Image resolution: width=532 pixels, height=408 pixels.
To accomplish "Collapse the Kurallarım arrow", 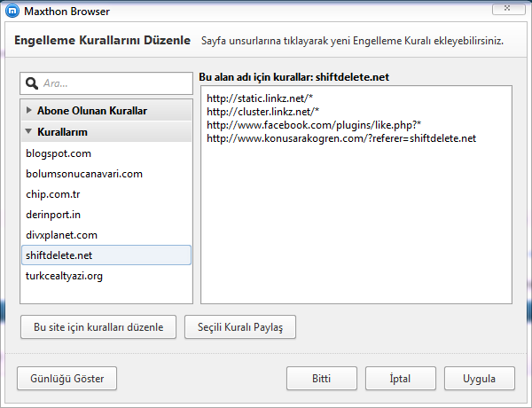I will pyautogui.click(x=28, y=131).
